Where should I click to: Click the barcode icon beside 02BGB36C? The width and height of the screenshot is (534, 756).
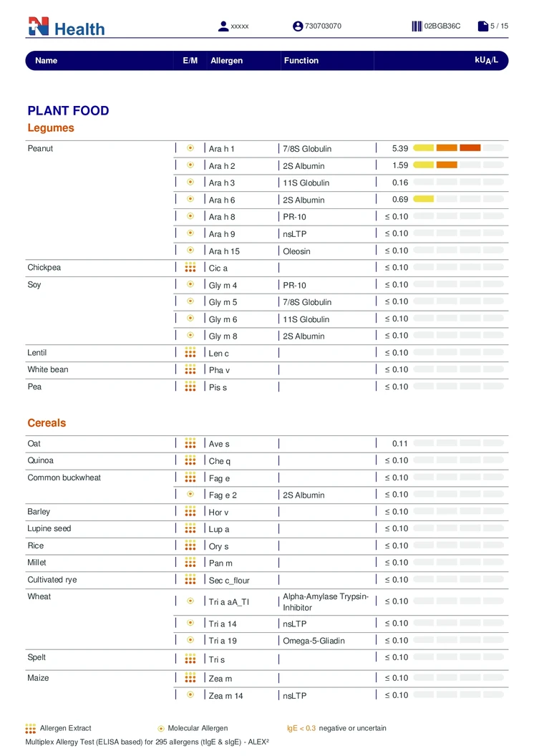[417, 26]
